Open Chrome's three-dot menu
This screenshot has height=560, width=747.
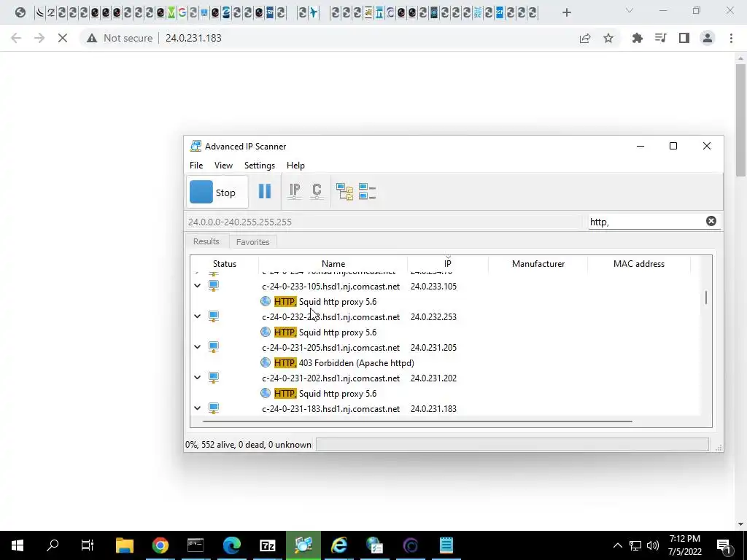tap(731, 38)
